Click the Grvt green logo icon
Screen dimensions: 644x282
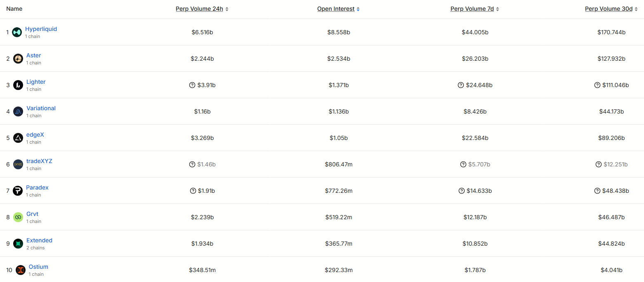click(18, 217)
